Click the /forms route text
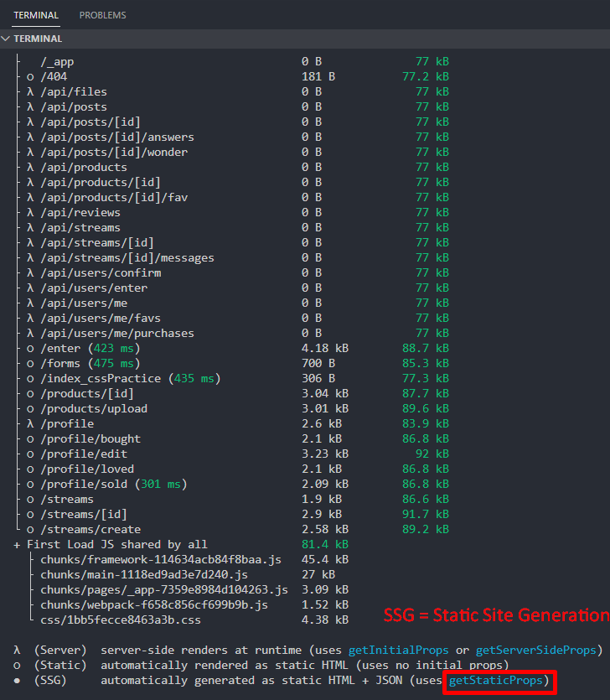 [60, 363]
